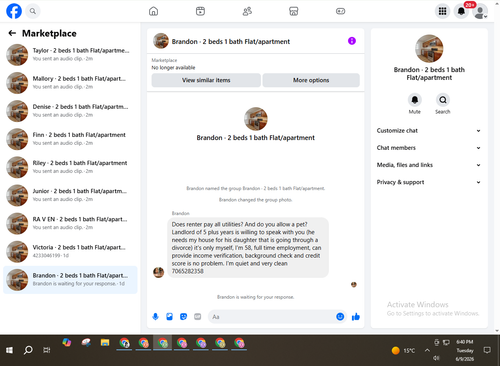Search in the Brandon conversation

[x=443, y=100]
